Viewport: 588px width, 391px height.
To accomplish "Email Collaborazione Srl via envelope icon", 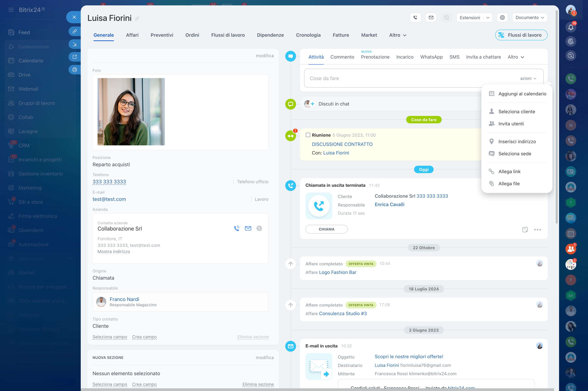I will (248, 228).
